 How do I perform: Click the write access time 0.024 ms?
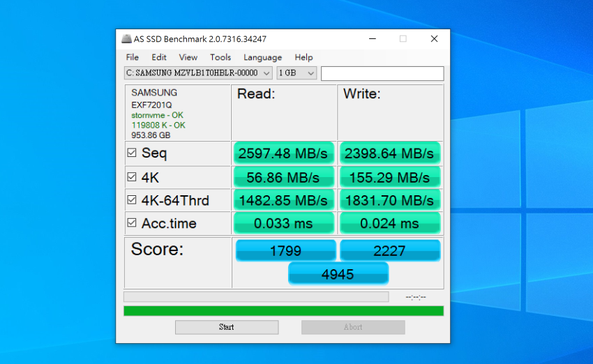[x=390, y=223]
